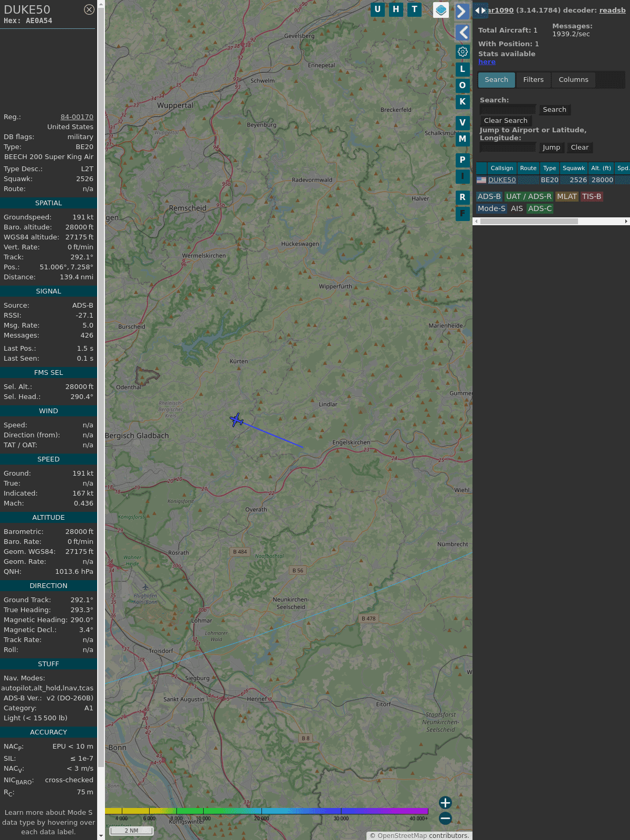Image resolution: width=630 pixels, height=840 pixels.
Task: Click the ADS-C legend color label
Action: point(540,208)
